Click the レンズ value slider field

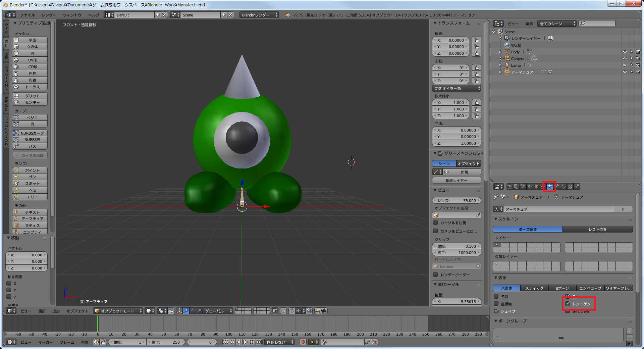(x=457, y=200)
